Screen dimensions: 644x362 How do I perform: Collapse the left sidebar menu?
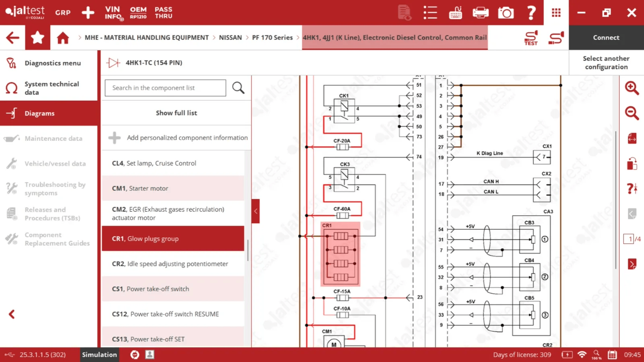(12, 314)
